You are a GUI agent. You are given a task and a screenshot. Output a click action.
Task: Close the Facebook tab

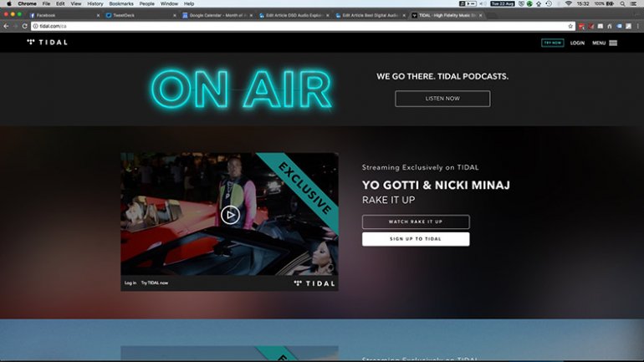pos(98,15)
